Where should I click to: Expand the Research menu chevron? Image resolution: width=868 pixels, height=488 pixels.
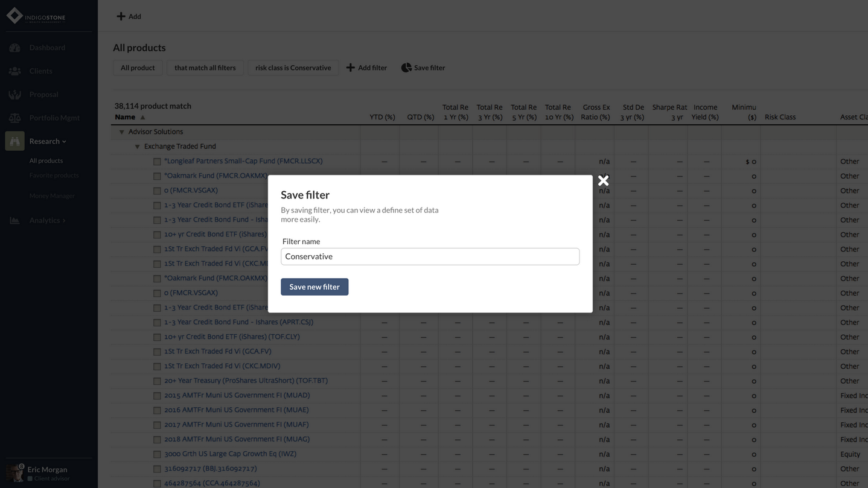coord(64,142)
